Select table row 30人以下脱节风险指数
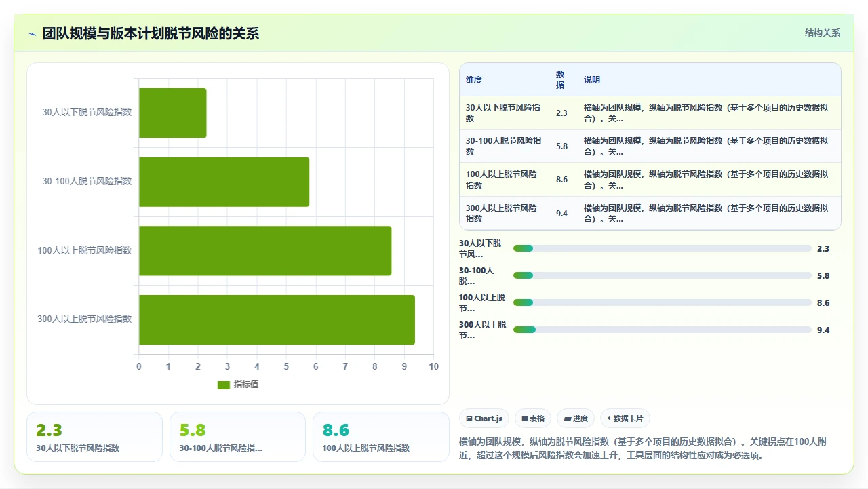 click(650, 113)
